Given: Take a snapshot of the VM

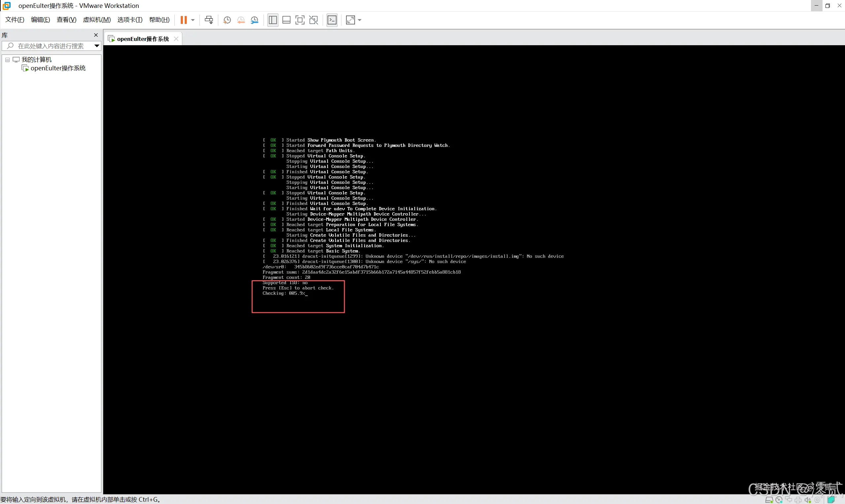Looking at the screenshot, I should 227,20.
